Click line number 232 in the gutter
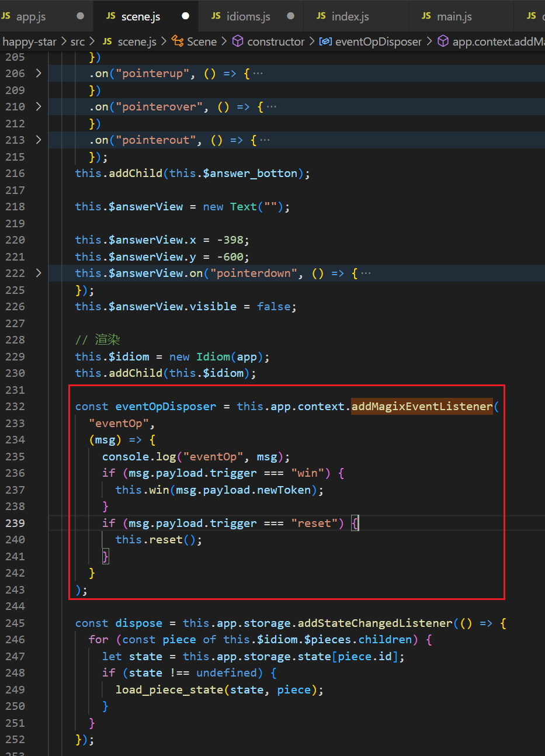The height and width of the screenshot is (756, 545). 15,406
